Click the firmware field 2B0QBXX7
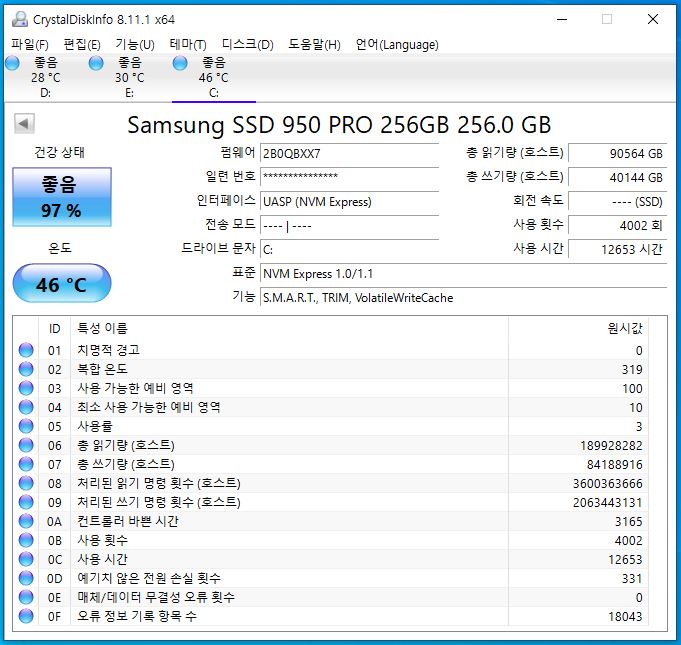Screen dimensions: 681x645 [349, 154]
